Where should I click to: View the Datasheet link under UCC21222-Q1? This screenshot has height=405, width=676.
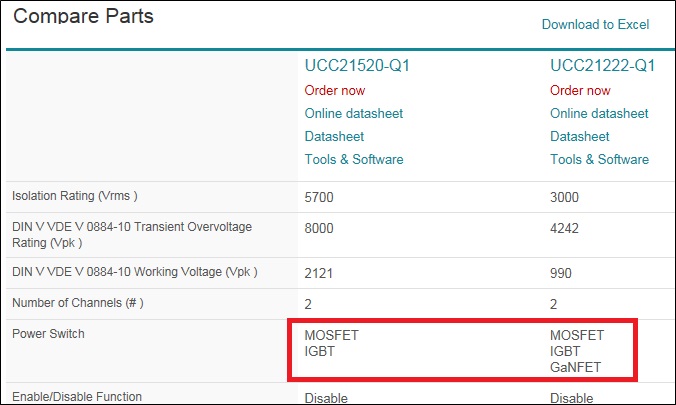point(579,137)
